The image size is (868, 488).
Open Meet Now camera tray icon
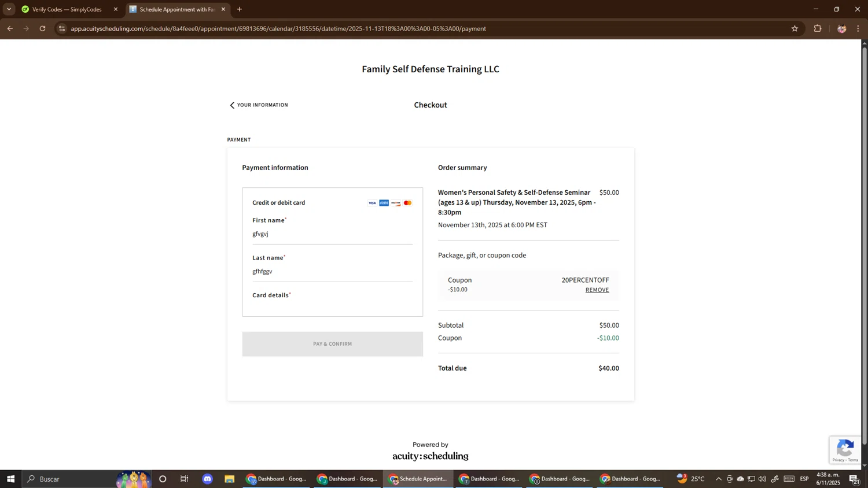tap(730, 479)
